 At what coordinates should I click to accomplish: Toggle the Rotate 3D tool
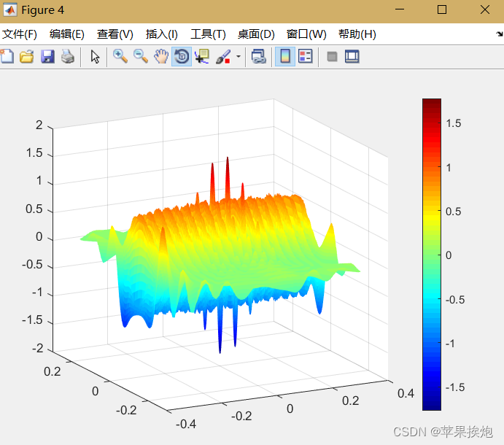(182, 57)
